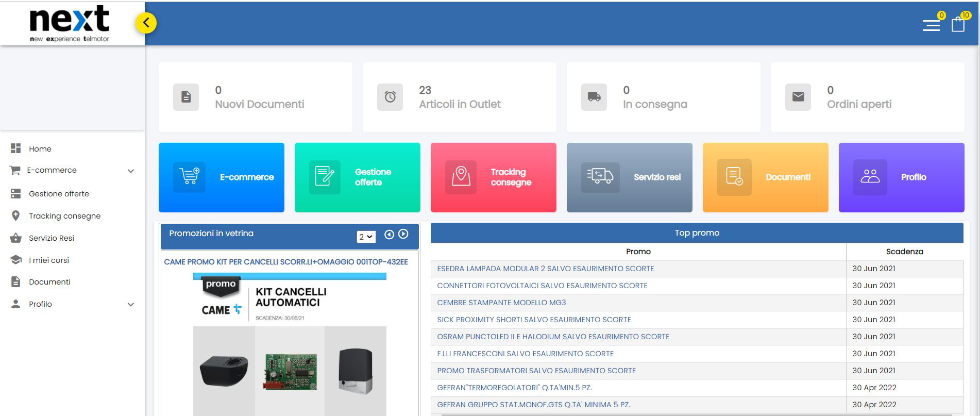Click truck icon on Servizio resi tile
Viewport: 980px width, 416px height.
click(x=600, y=177)
